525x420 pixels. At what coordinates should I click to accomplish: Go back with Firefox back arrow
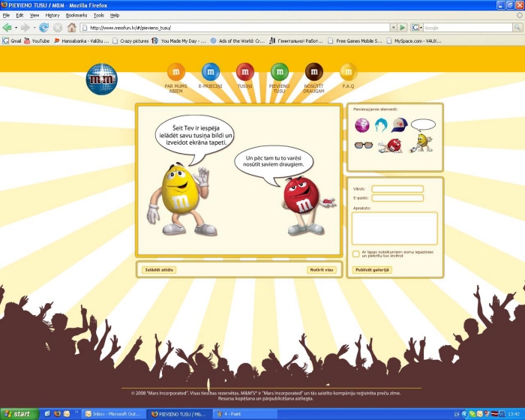click(7, 28)
